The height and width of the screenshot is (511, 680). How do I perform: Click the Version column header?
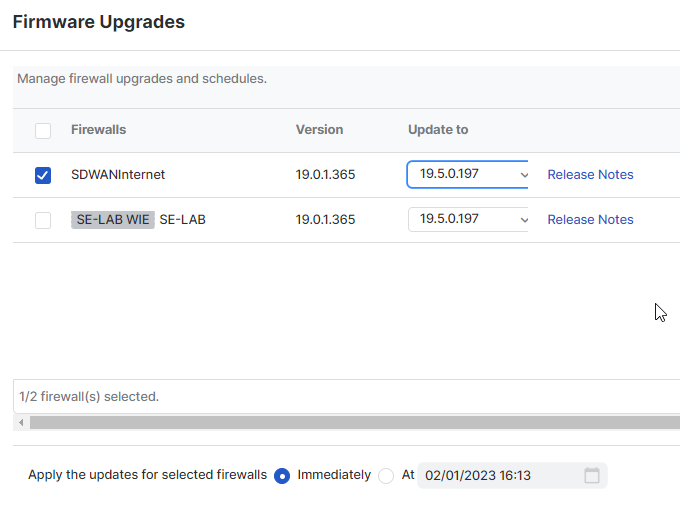pos(319,130)
